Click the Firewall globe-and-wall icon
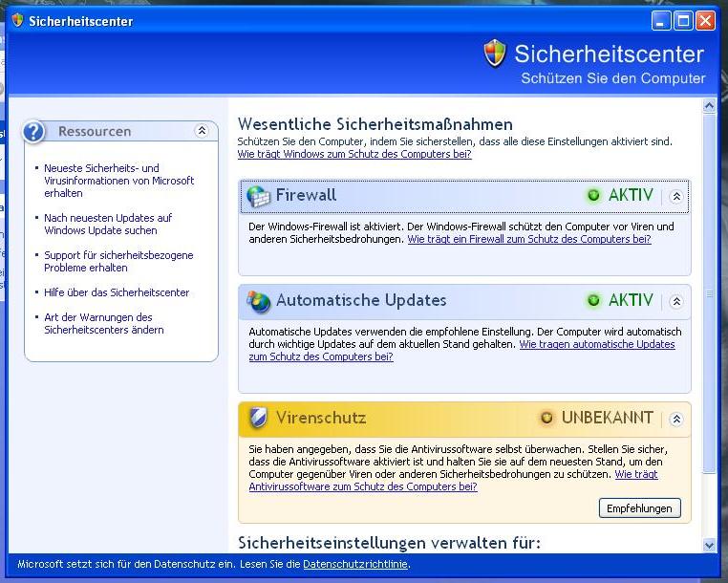This screenshot has width=728, height=583. pos(258,196)
